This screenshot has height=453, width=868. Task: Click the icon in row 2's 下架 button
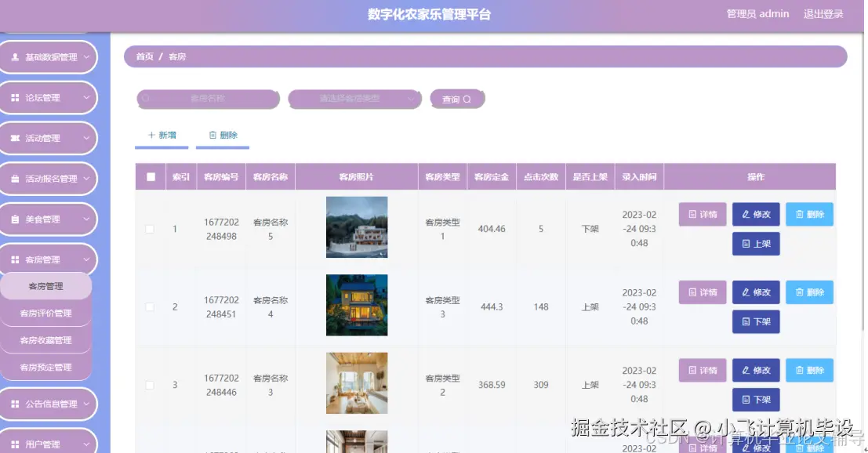(746, 321)
